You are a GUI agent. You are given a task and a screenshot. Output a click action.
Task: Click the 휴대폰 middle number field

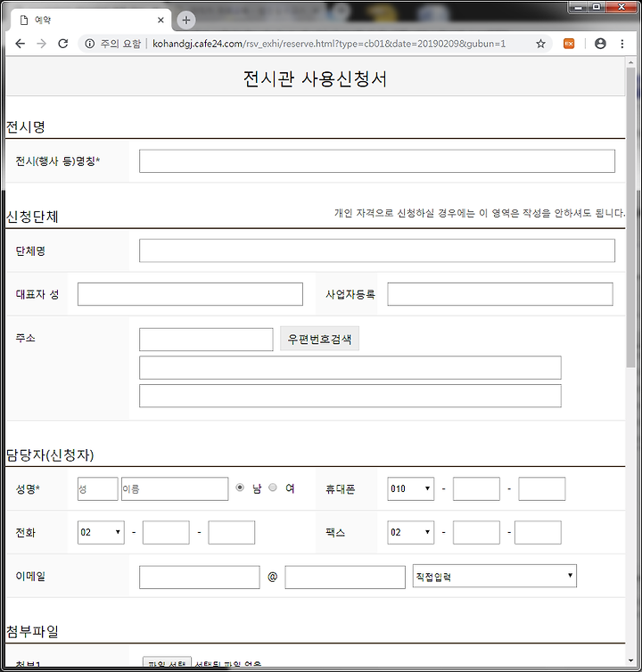click(476, 489)
